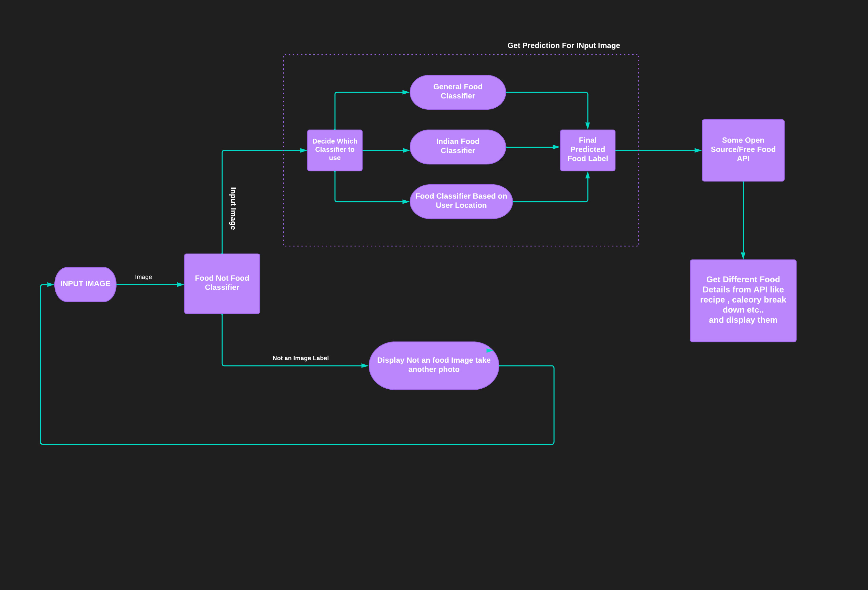Select the Indian Food Classifier node
868x590 pixels.
click(458, 146)
